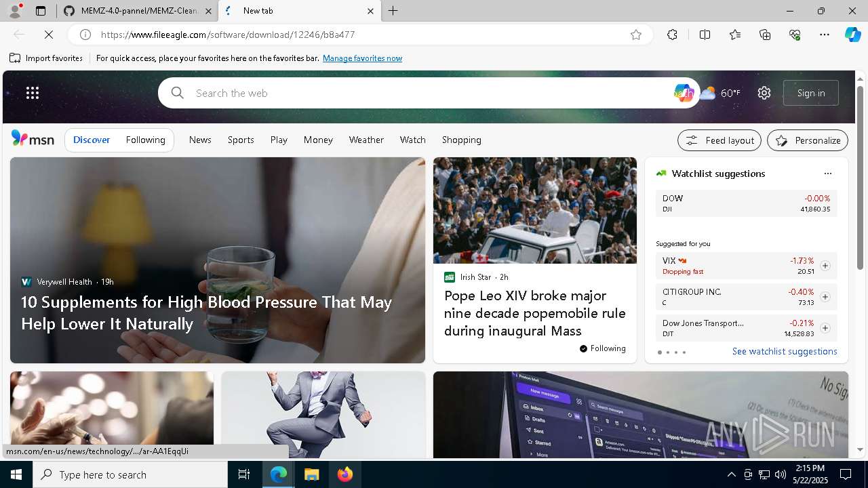
Task: Launch Firefox from taskbar
Action: [x=345, y=474]
